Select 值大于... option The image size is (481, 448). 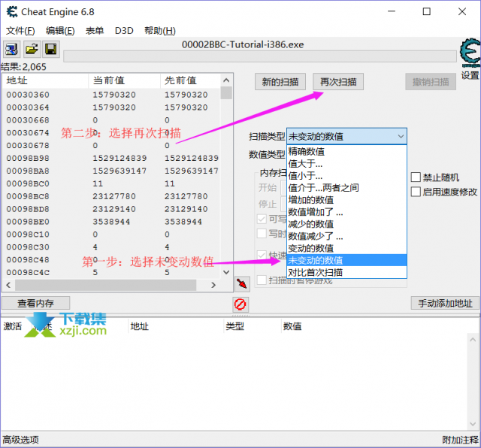[x=346, y=164]
